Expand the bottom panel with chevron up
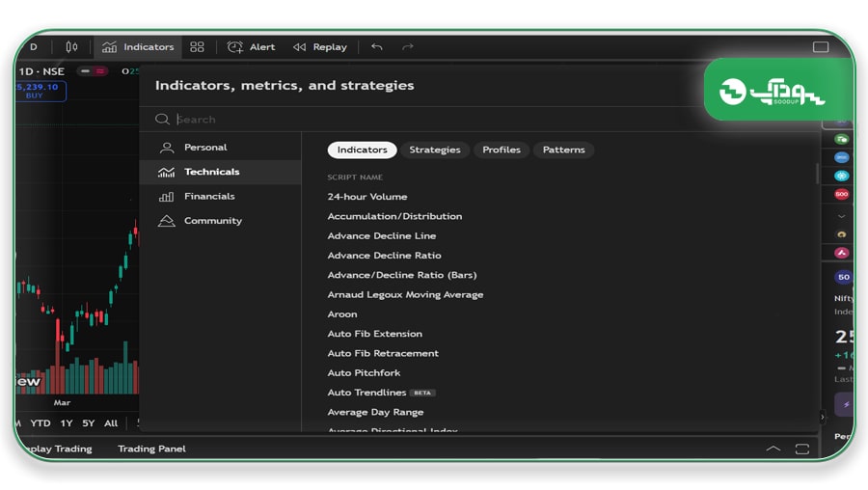Image resolution: width=868 pixels, height=490 pixels. point(773,449)
